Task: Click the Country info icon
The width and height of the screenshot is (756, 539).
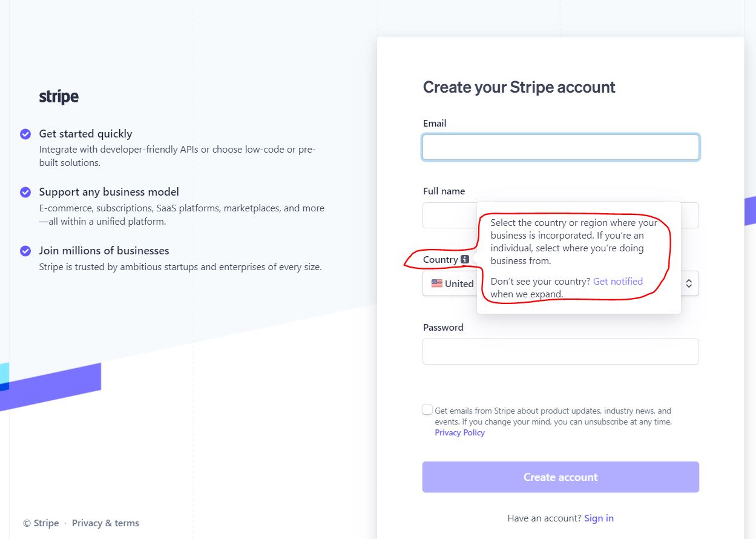Action: click(464, 259)
